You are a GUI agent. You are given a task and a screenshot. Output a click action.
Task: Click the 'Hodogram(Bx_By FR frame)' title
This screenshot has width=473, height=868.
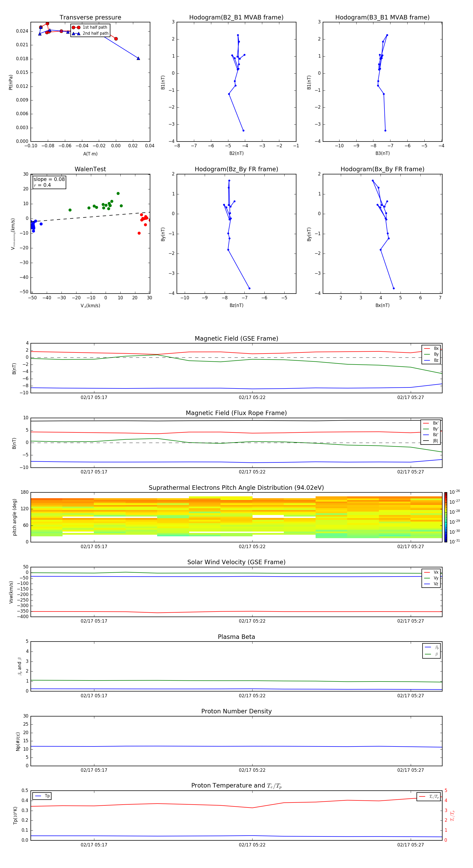382,169
